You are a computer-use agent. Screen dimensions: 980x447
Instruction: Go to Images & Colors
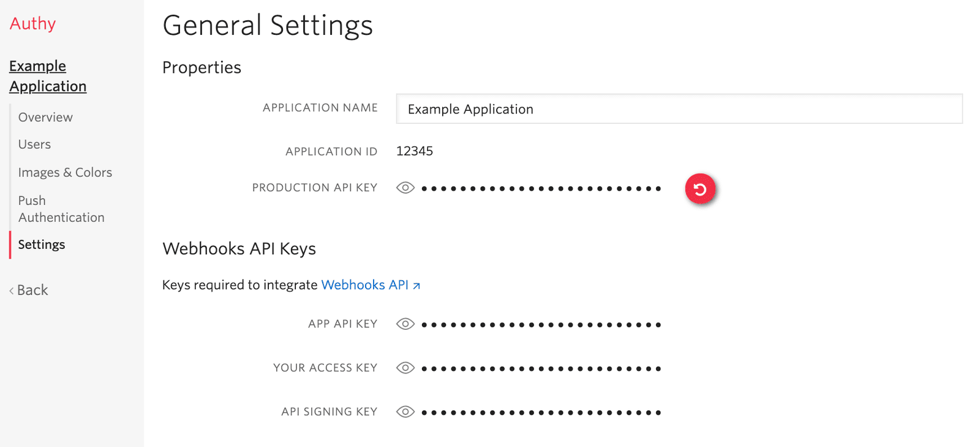pyautogui.click(x=65, y=172)
